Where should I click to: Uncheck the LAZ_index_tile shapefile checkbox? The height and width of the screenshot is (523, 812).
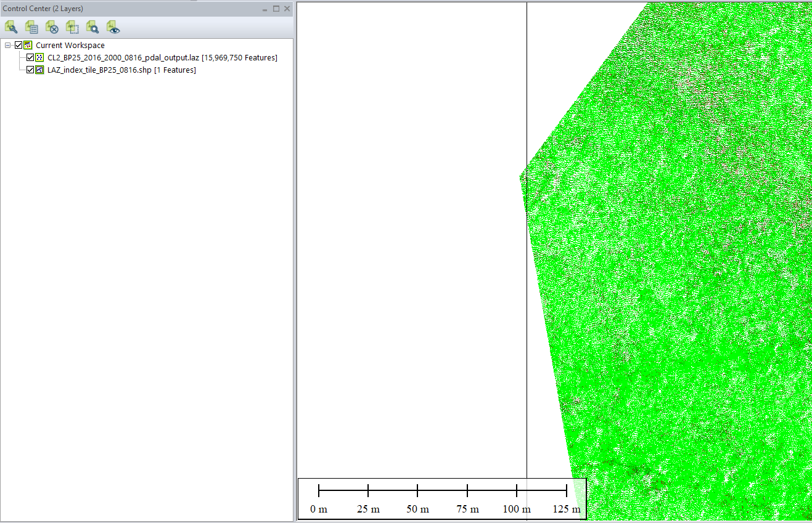click(x=29, y=69)
